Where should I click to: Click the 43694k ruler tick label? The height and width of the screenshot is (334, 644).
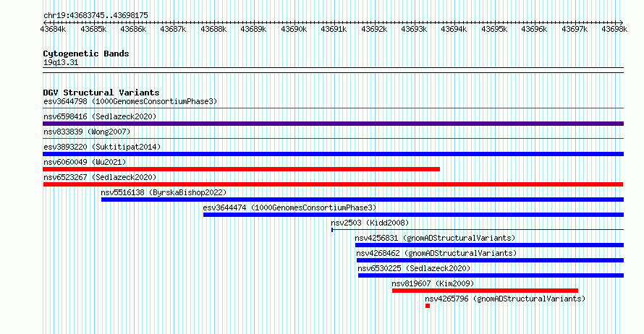(454, 29)
